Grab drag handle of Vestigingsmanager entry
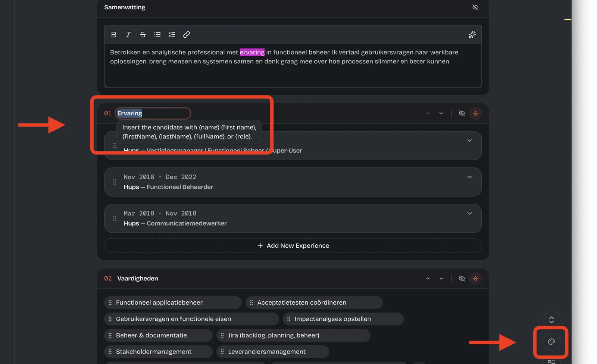Screen dimensions: 597x364 (115, 145)
